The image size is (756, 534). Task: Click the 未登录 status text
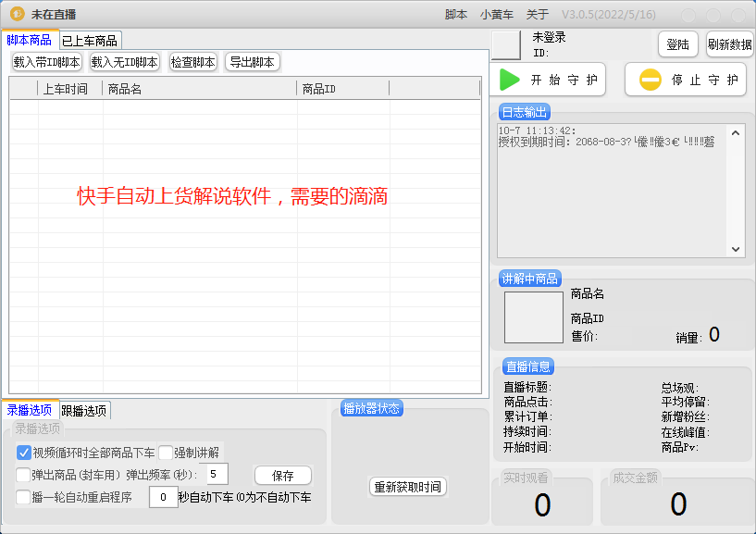[549, 37]
